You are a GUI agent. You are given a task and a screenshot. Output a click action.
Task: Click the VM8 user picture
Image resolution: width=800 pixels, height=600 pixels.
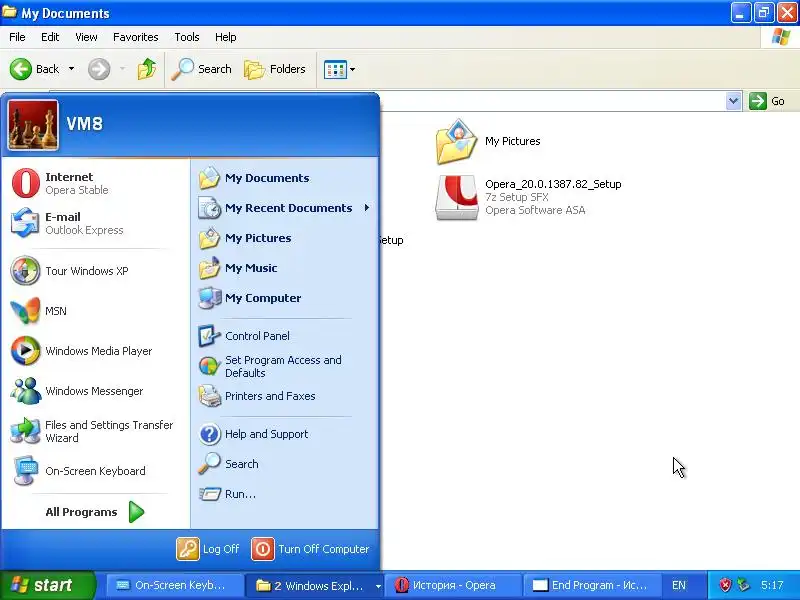point(33,125)
